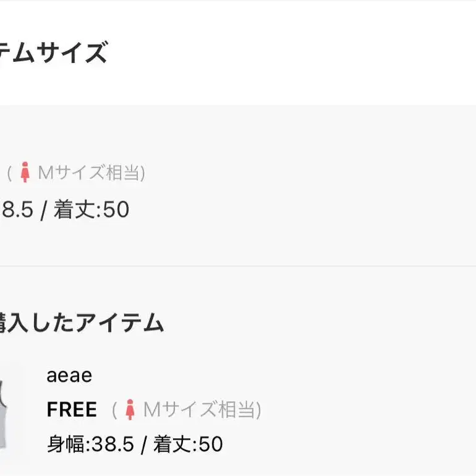Viewport: 476px width, 476px height.
Task: Open the gray tank top thumbnail
Action: point(3,414)
